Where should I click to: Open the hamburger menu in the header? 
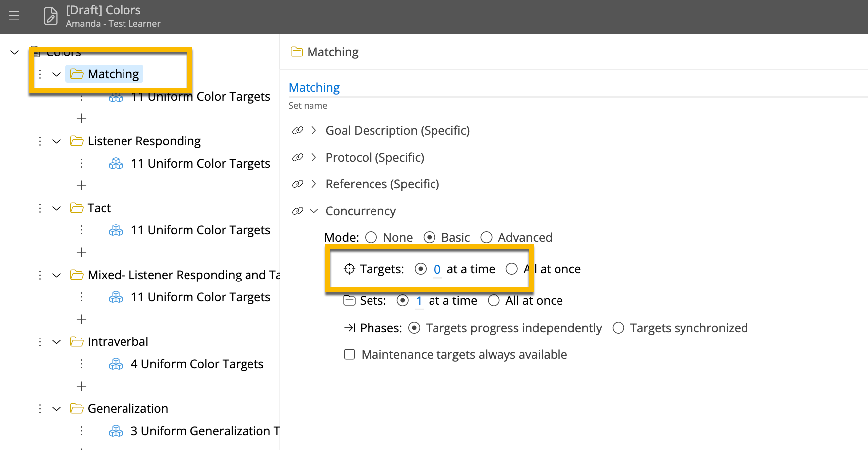(x=14, y=16)
